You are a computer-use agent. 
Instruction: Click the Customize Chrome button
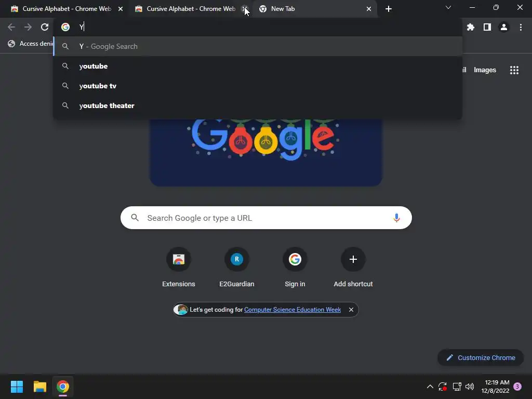481,357
